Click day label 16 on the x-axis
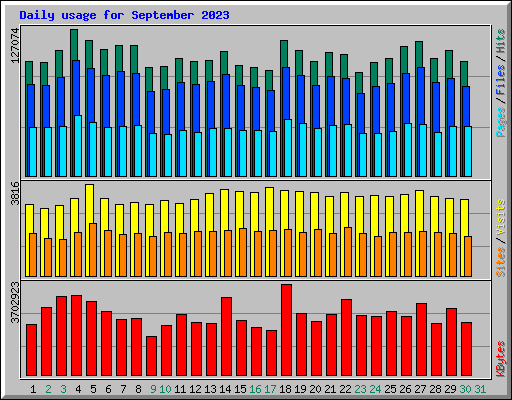 coord(255,389)
